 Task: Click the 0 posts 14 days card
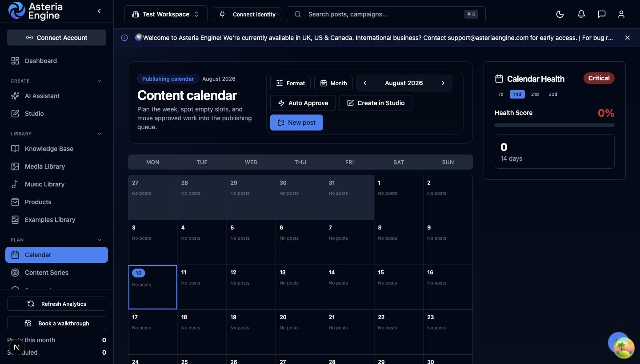[555, 151]
